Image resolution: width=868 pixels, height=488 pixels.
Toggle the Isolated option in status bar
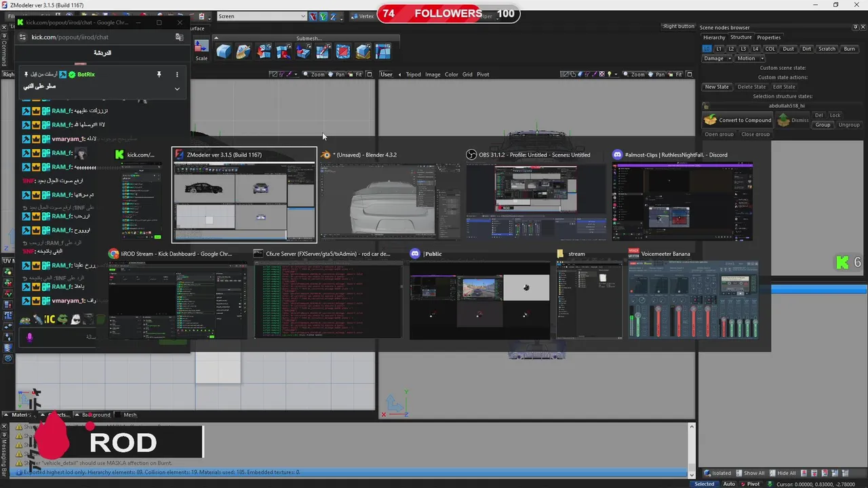coord(717,473)
